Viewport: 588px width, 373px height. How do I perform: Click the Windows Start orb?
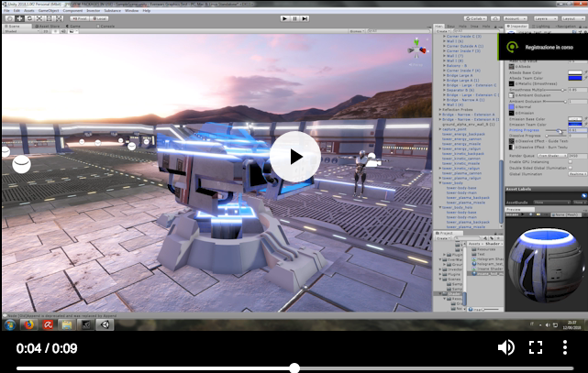(x=10, y=324)
